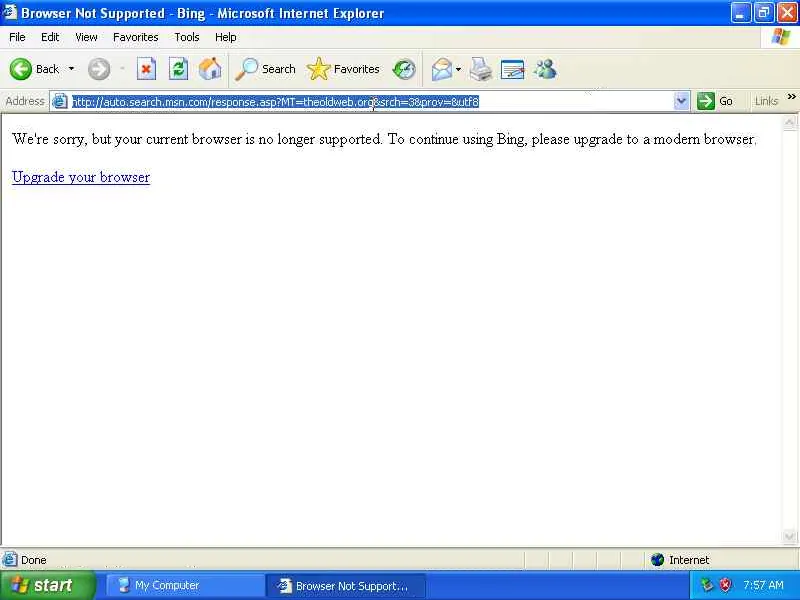
Task: Click the scrollbar down arrow
Action: (x=789, y=536)
